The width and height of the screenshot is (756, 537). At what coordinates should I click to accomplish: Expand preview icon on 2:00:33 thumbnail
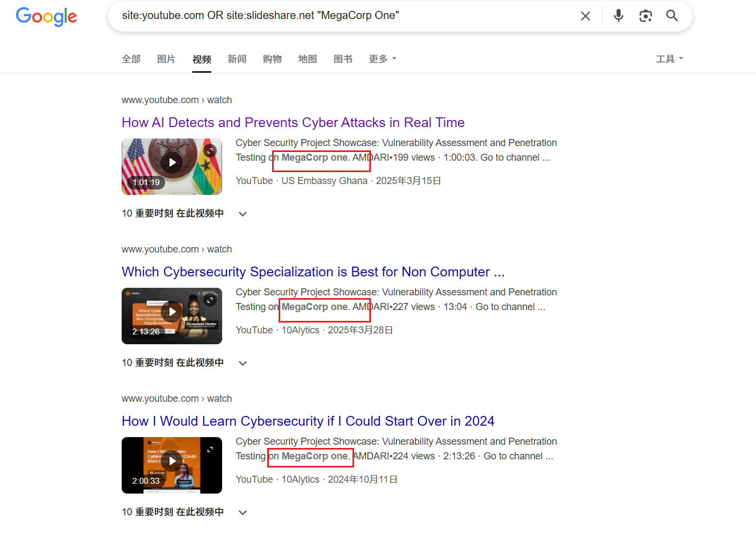click(210, 449)
